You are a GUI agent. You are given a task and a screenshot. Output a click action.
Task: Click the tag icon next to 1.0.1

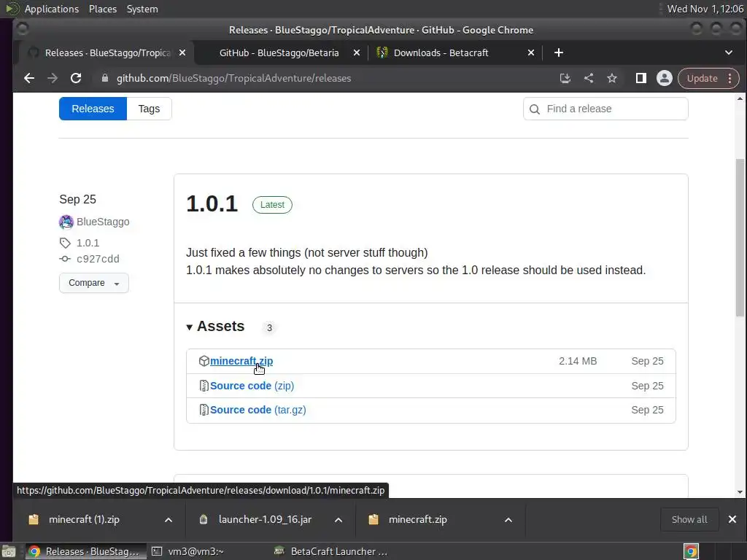tap(65, 243)
